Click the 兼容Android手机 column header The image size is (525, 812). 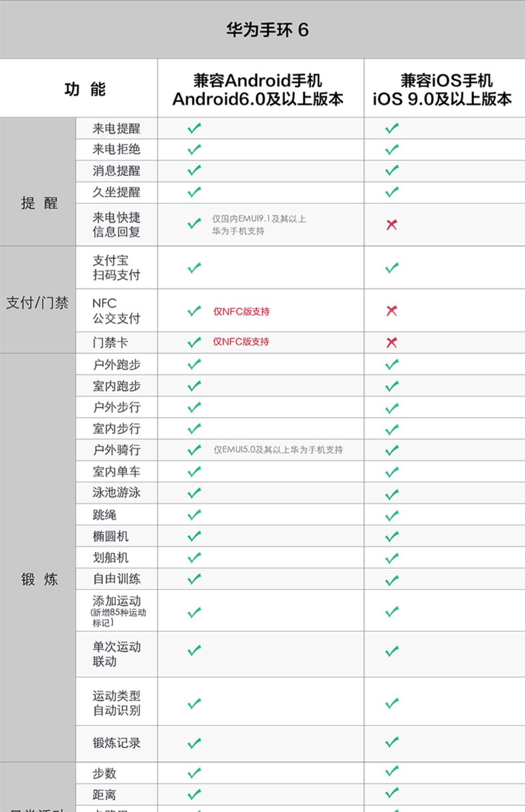pos(258,90)
